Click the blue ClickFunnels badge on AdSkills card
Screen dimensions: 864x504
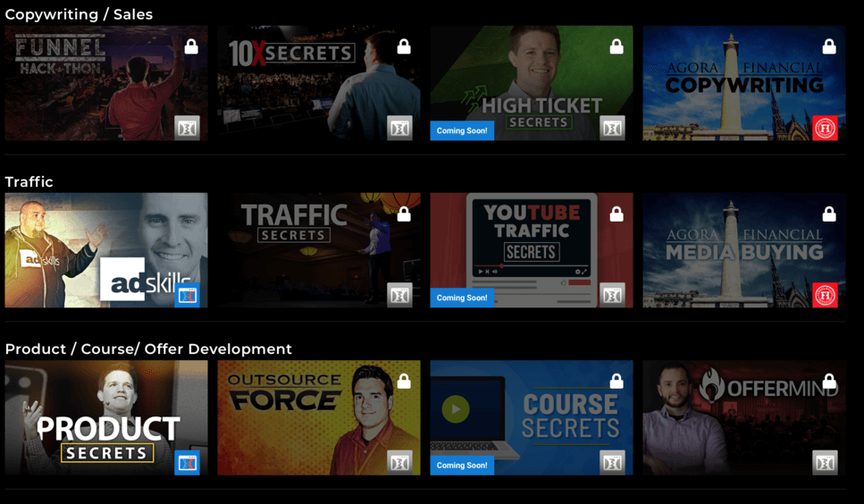[x=188, y=296]
